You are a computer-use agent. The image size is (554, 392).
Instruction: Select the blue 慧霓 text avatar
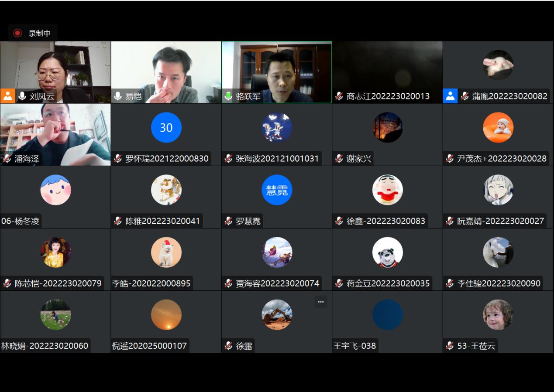276,190
